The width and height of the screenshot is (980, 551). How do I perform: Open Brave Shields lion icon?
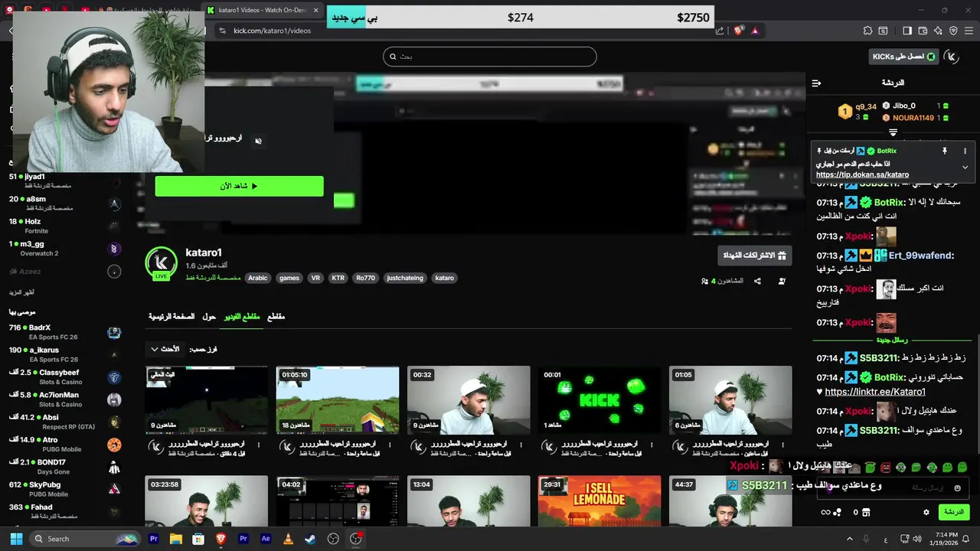[x=738, y=31]
